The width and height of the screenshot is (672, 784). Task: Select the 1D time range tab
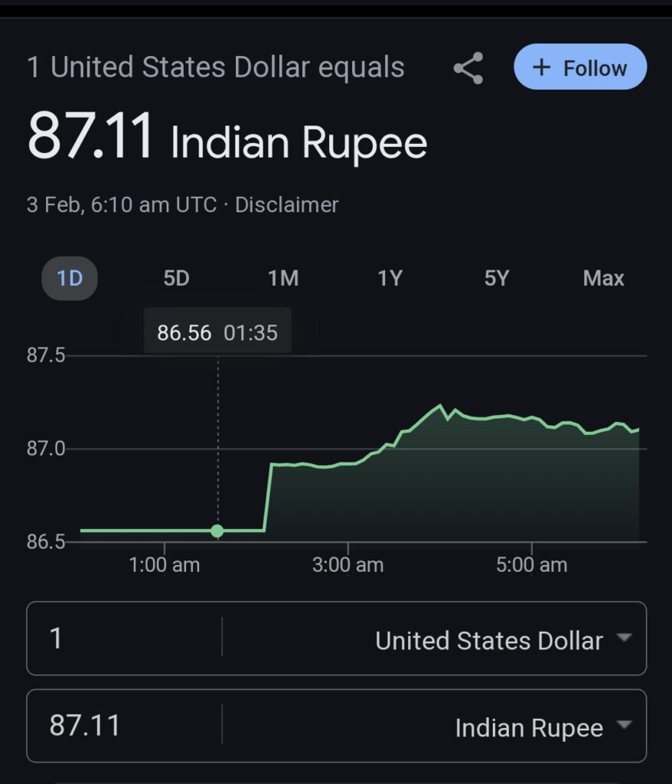coord(70,278)
